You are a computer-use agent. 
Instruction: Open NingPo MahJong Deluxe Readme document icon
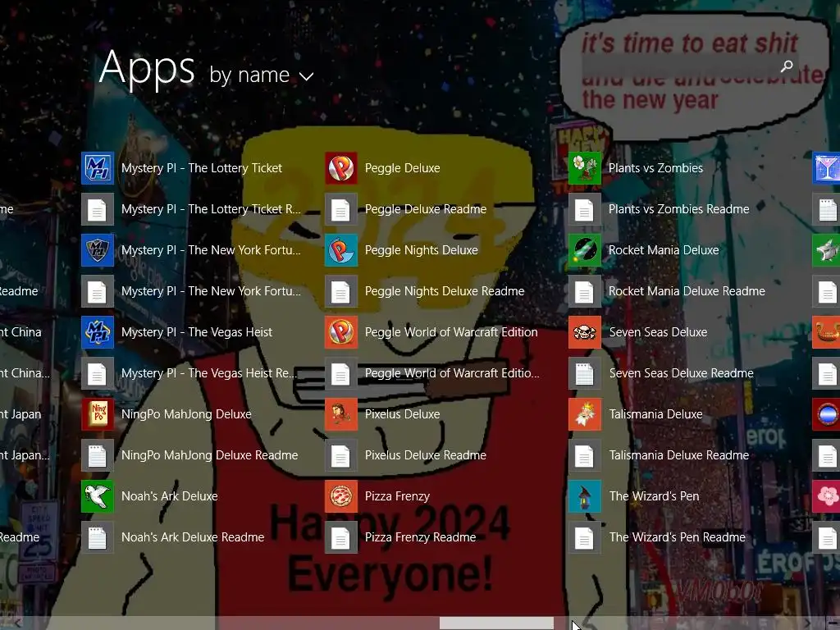click(98, 455)
